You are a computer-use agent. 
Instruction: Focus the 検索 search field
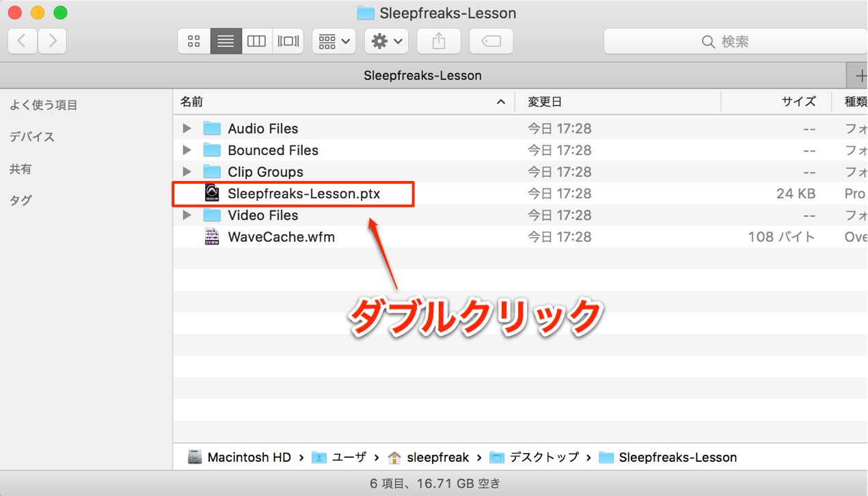(735, 42)
